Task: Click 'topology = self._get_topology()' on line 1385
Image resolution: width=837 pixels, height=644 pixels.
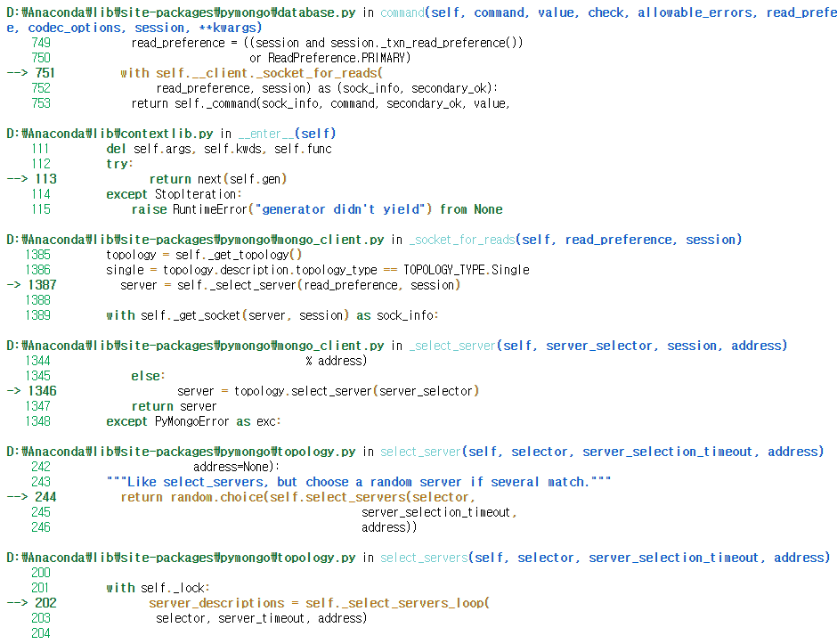Action: click(x=204, y=255)
